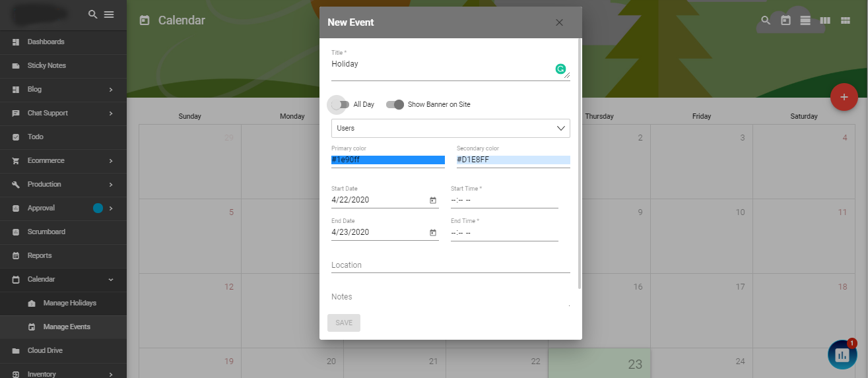868x378 pixels.
Task: Select the highlighted day 23 cell
Action: point(599,363)
